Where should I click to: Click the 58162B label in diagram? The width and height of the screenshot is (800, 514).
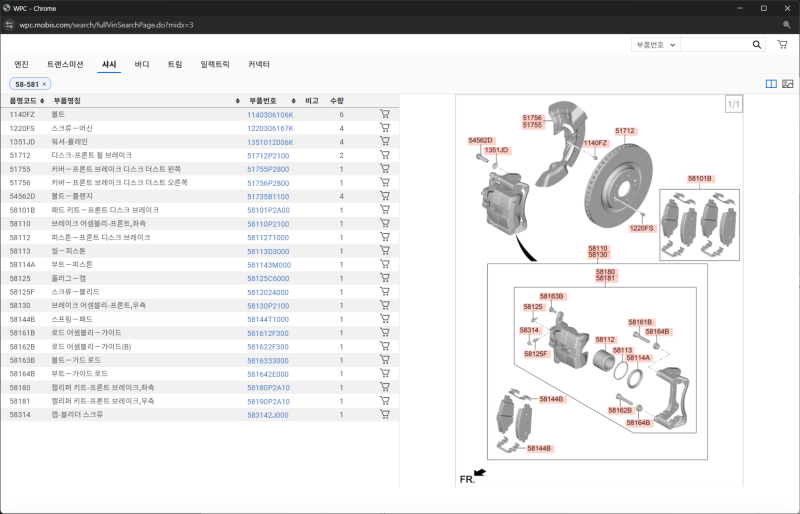click(x=620, y=410)
